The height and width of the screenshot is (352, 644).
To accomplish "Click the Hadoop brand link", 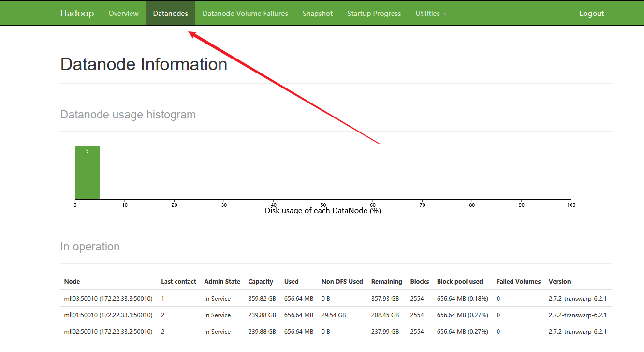I will (x=77, y=13).
